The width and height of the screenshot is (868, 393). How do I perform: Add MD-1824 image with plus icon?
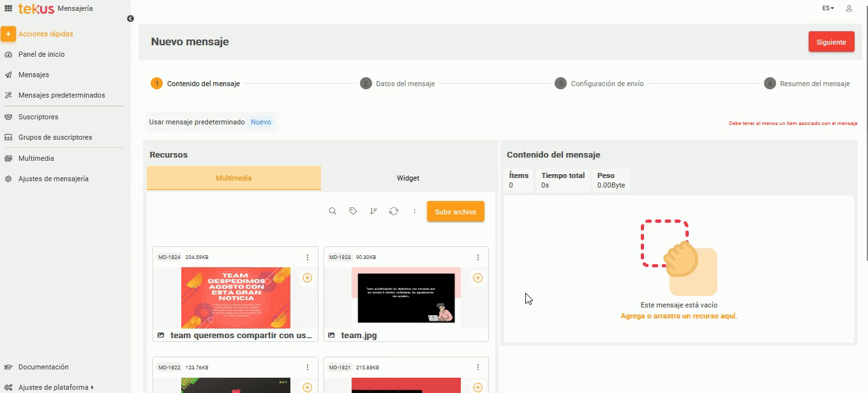[x=307, y=278]
